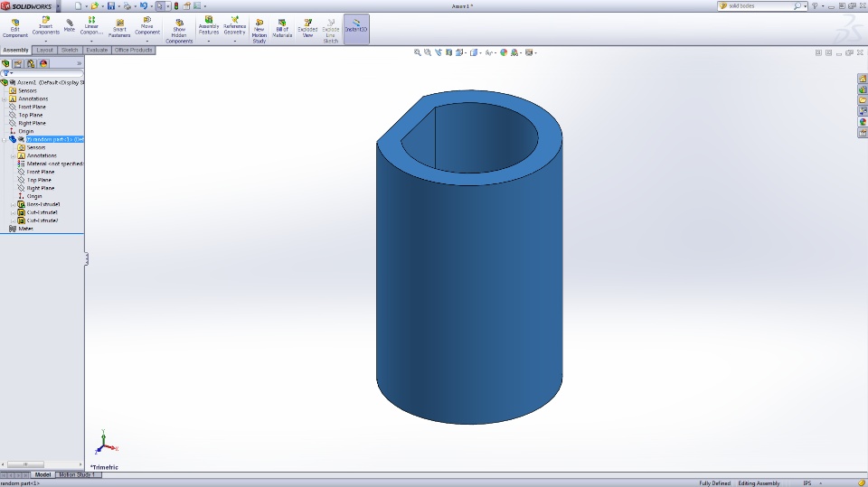Click Zoom to Fit icon

418,52
